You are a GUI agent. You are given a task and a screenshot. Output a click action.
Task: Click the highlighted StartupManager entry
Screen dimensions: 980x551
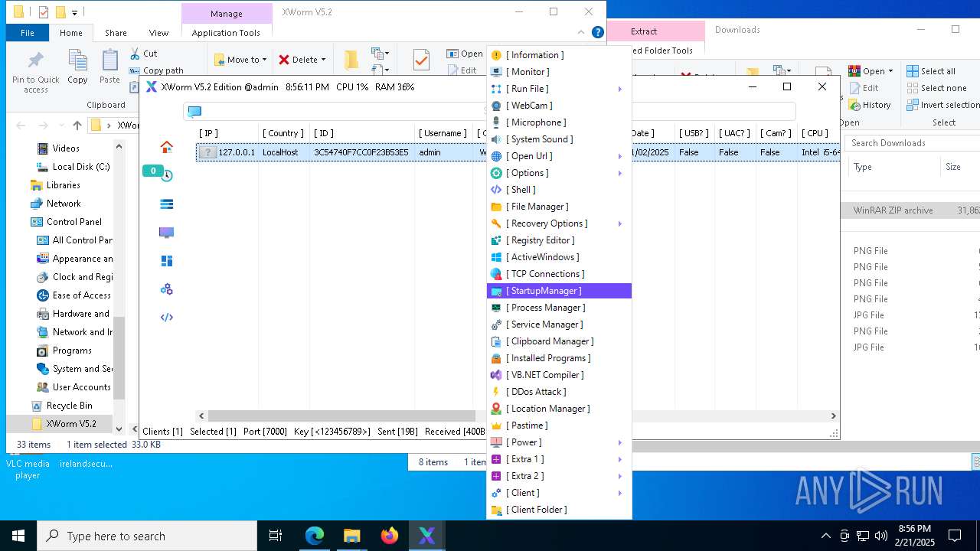click(559, 291)
